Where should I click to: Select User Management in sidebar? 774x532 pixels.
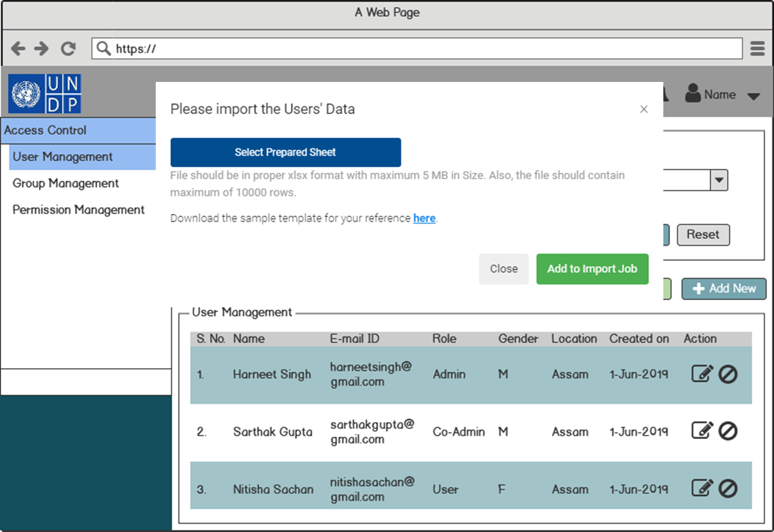click(x=63, y=157)
